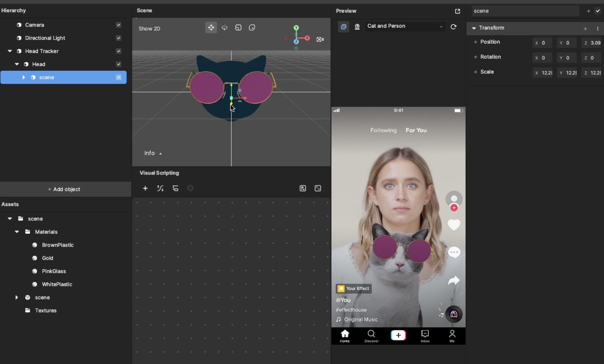Select the move tool in Scene toolbar
Viewport: 604px width, 364px height.
211,28
